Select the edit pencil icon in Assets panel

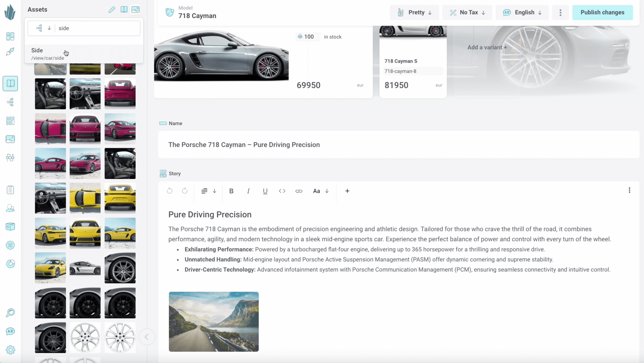112,10
